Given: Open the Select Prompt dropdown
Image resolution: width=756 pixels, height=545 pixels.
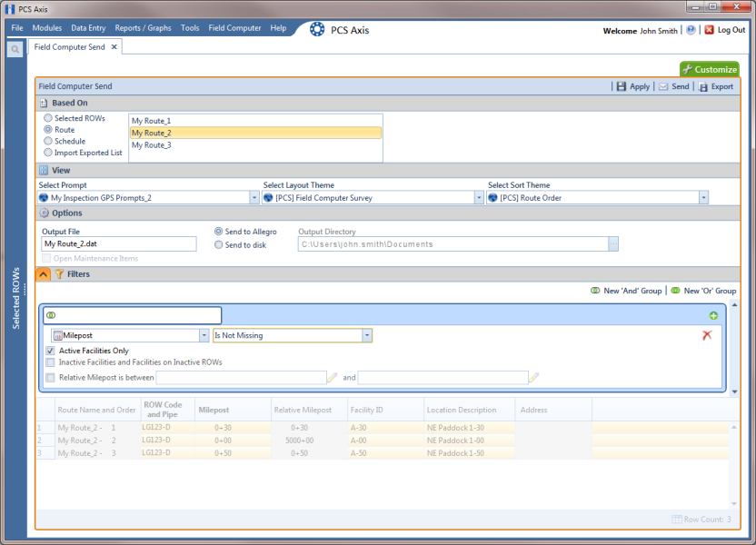Looking at the screenshot, I should [254, 198].
